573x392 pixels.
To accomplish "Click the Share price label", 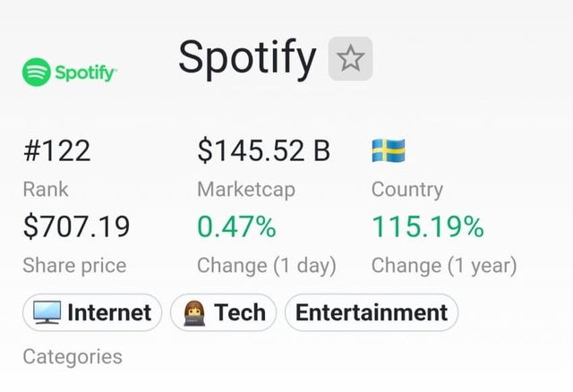I will click(x=74, y=266).
